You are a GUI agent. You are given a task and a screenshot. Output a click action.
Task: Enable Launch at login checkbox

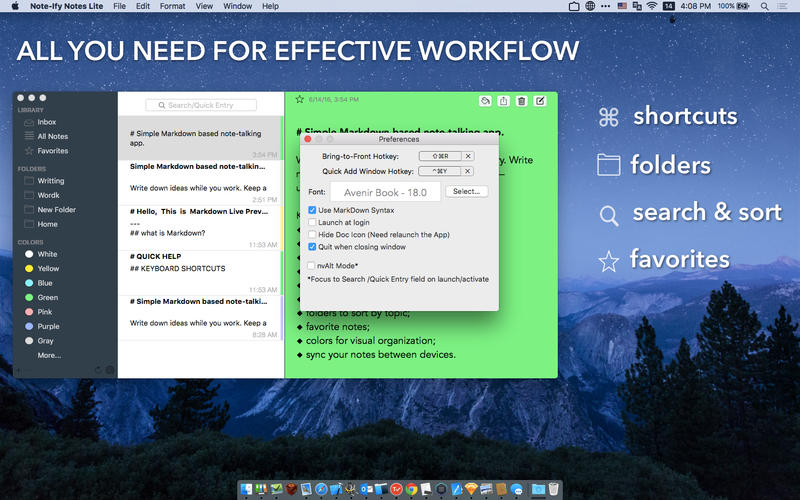[312, 222]
